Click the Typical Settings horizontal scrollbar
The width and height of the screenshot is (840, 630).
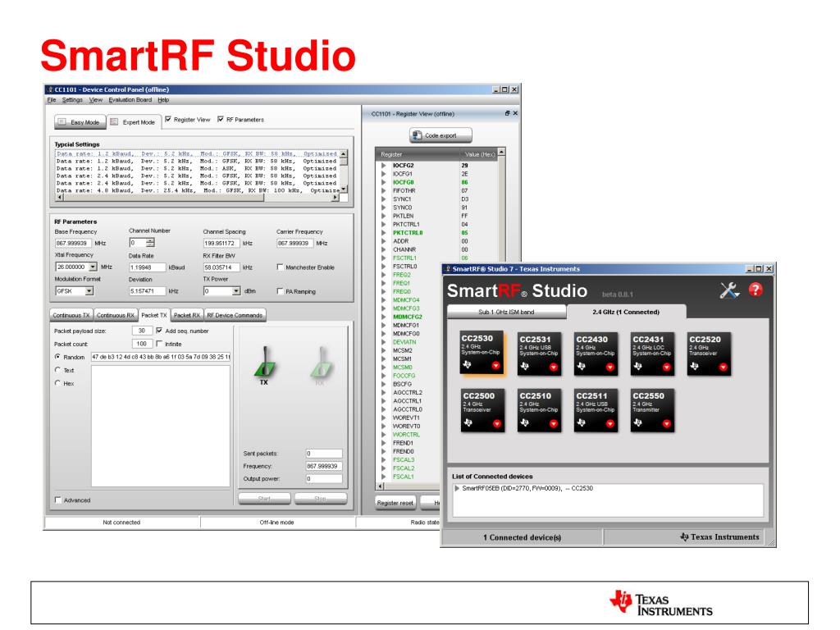click(197, 198)
